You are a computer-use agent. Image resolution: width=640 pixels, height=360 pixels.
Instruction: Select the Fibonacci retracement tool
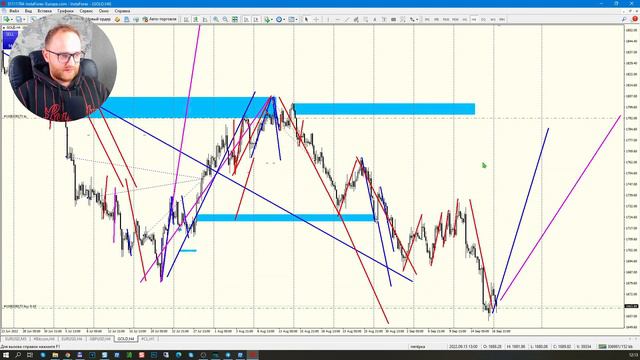tap(366, 19)
